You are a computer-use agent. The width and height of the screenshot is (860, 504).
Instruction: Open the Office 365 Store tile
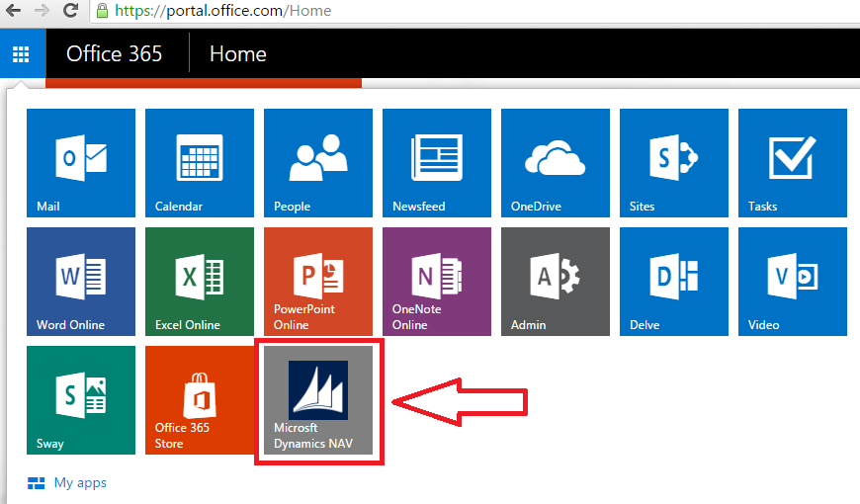[200, 400]
